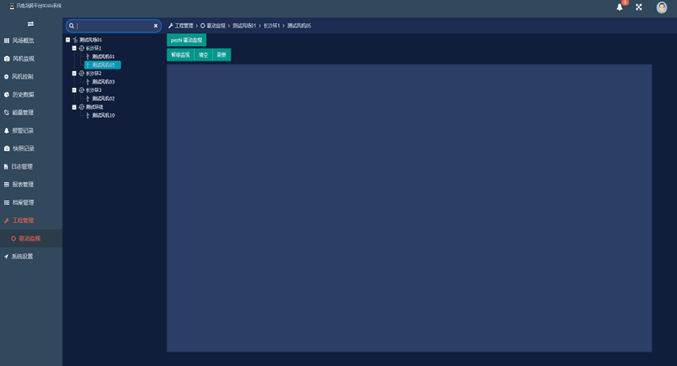
Task: Select 测试风机01 in the tree
Action: tap(103, 57)
